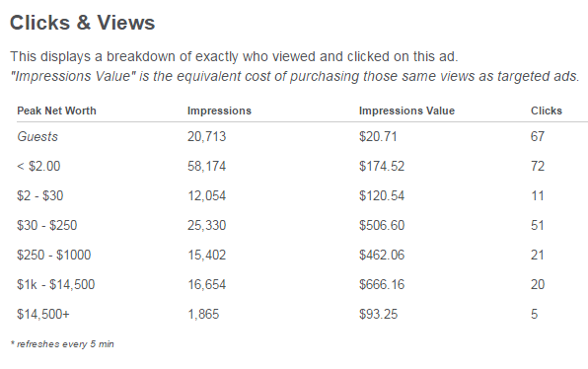588x369 pixels.
Task: Click the Peak Net Worth column header
Action: tap(56, 111)
